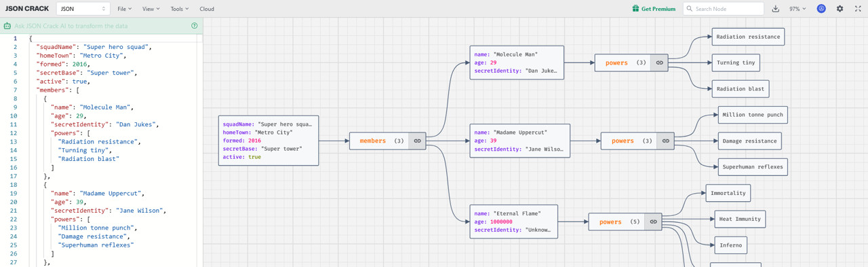Select the Immortality graph node
The width and height of the screenshot is (868, 267).
[x=728, y=193]
